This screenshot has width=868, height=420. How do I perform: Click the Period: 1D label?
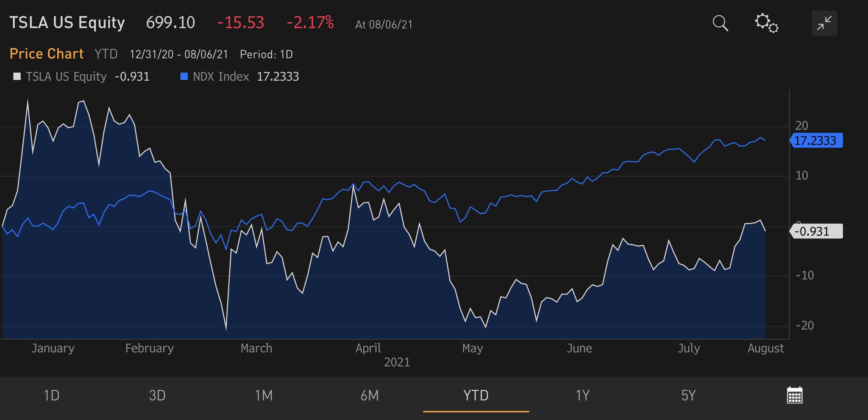266,54
